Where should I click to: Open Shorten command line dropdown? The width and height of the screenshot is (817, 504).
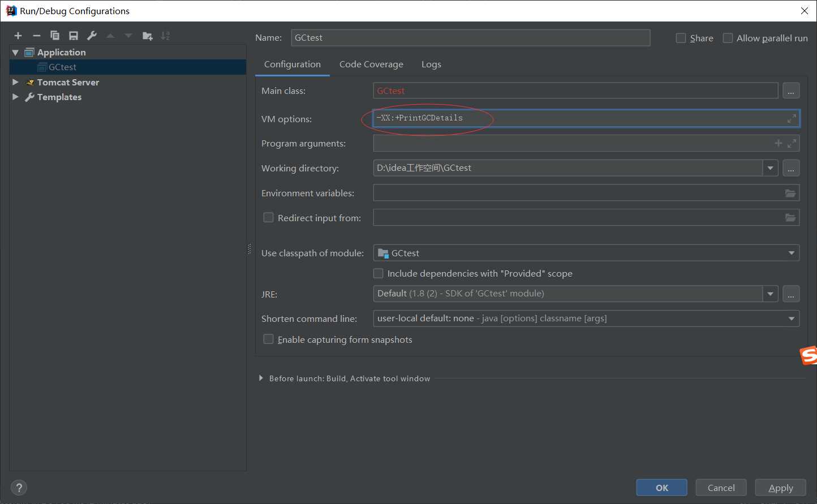(x=792, y=318)
